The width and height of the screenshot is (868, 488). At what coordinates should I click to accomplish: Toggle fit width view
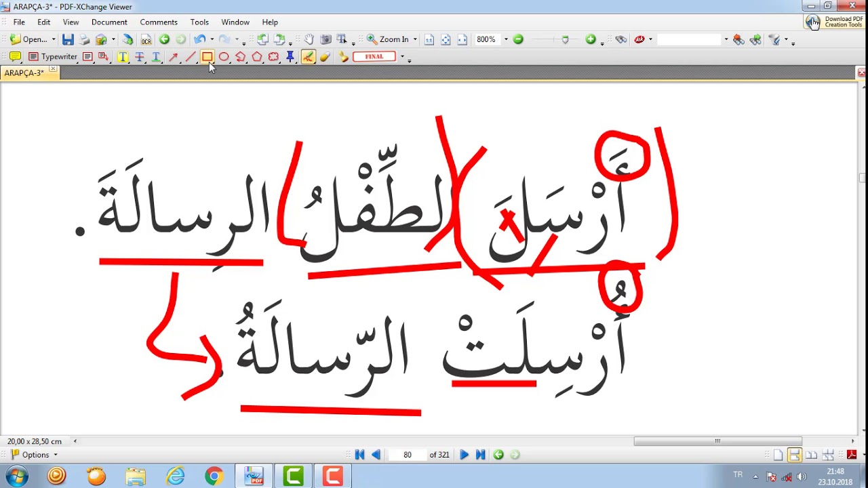[462, 39]
